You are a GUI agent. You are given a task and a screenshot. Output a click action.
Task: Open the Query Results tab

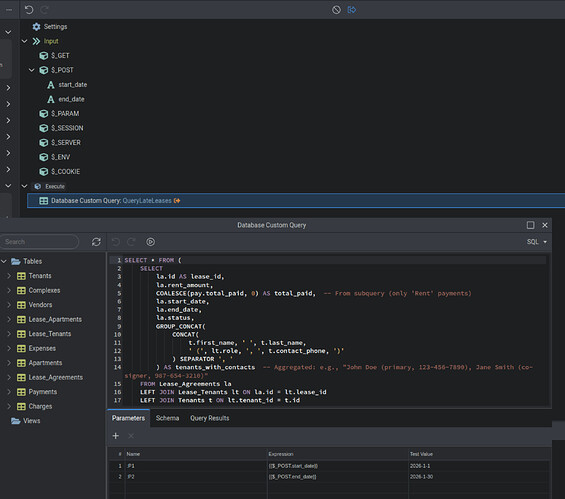point(210,418)
